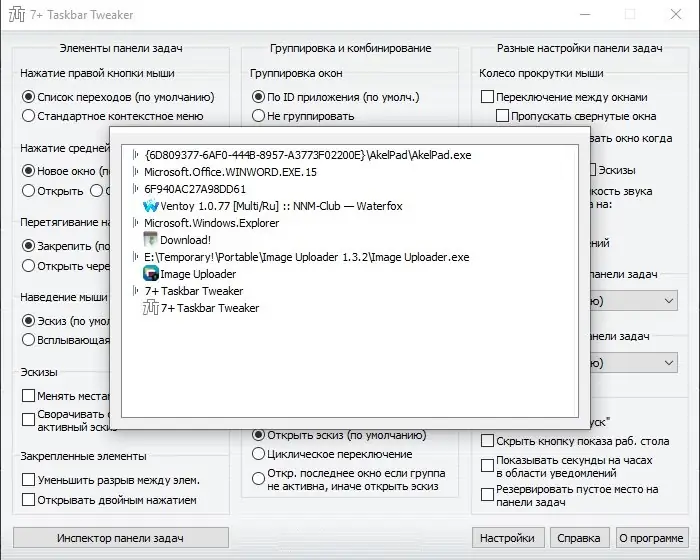Select 'Открыть' middle-click radio option

(x=28, y=191)
